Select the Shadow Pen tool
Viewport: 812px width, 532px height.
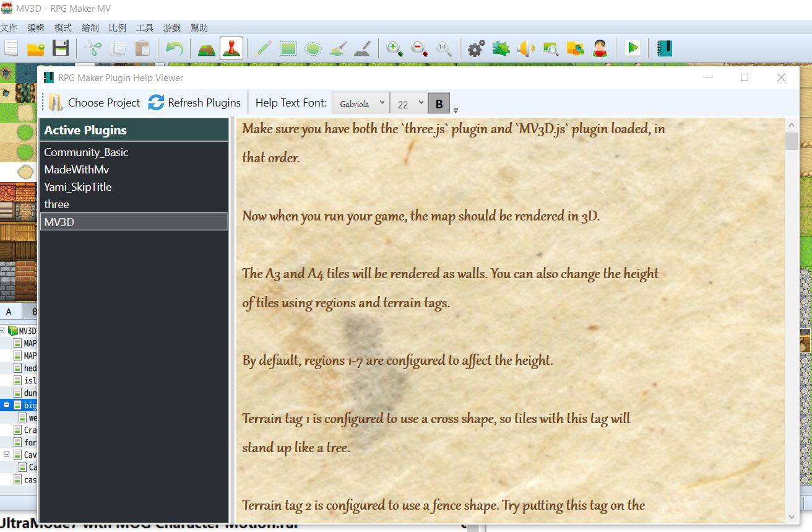(362, 48)
